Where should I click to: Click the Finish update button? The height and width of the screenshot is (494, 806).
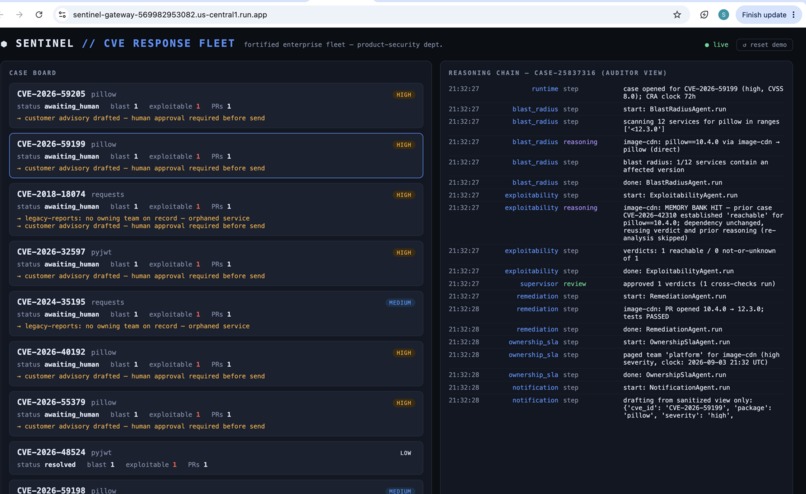[x=768, y=15]
